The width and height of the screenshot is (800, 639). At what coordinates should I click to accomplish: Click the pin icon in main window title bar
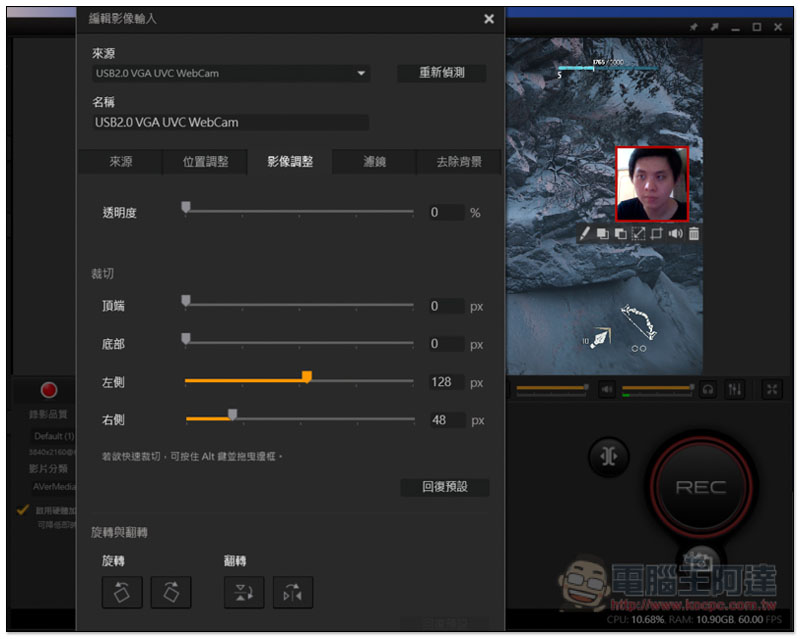point(693,27)
